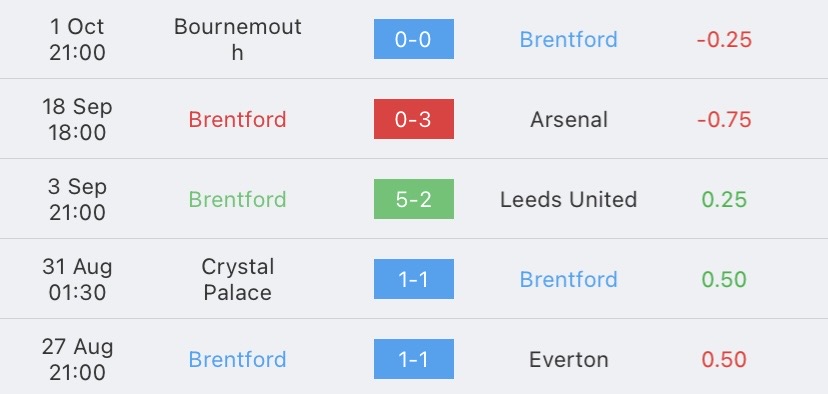
Task: Select the 1-1 Crystal Palace match score
Action: point(413,279)
